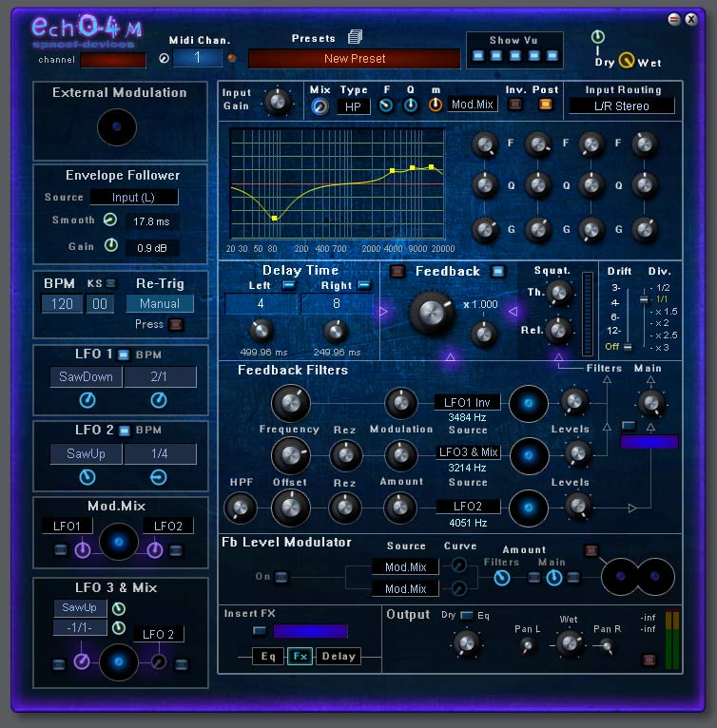Screen dimensions: 717x728
Task: Click the filter F cutoff knob
Action: pos(386,105)
